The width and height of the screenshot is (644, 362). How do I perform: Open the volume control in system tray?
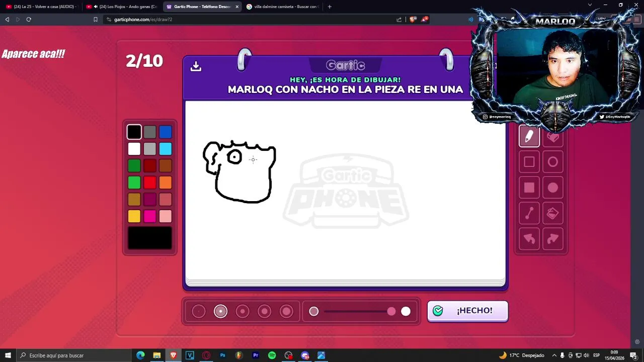(586, 355)
